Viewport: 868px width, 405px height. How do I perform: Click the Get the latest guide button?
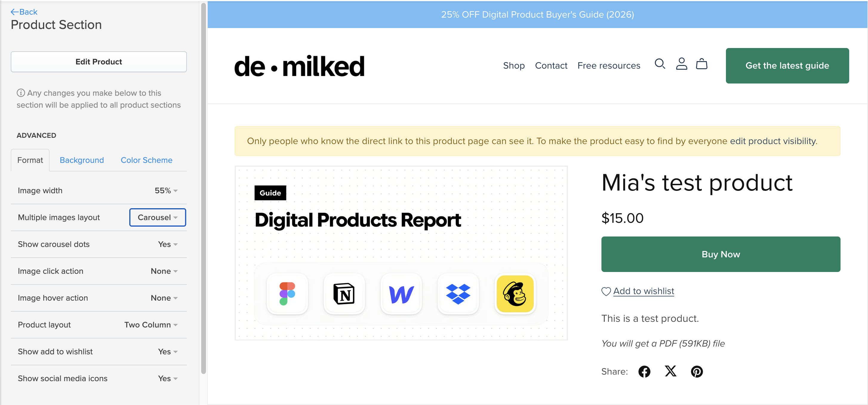coord(787,66)
